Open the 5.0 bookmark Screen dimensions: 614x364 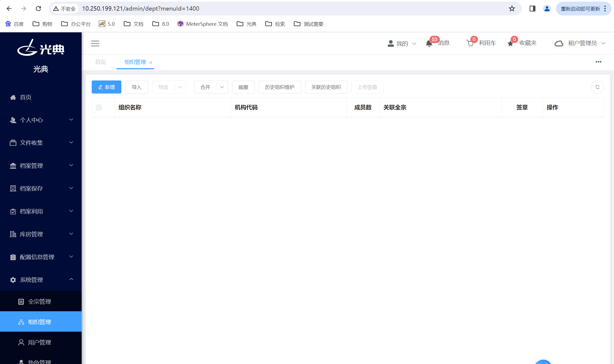(x=107, y=24)
